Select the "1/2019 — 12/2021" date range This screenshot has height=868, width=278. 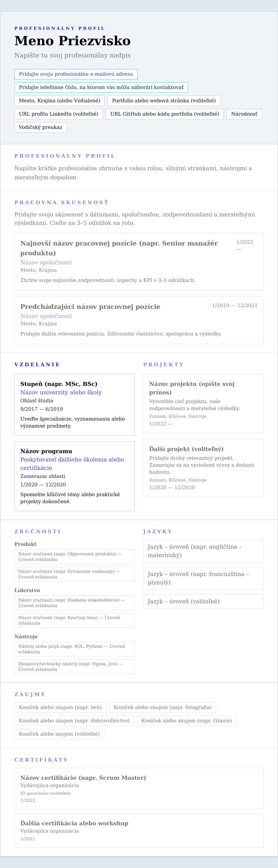click(234, 305)
